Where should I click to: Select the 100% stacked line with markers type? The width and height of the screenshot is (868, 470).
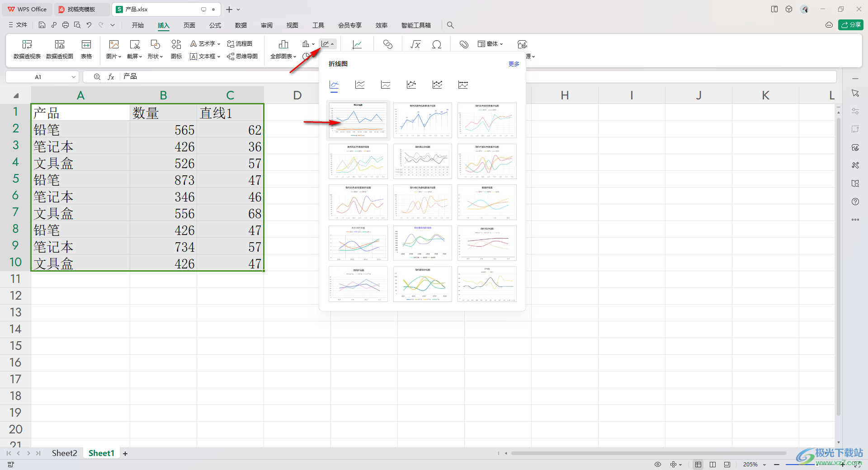(463, 85)
